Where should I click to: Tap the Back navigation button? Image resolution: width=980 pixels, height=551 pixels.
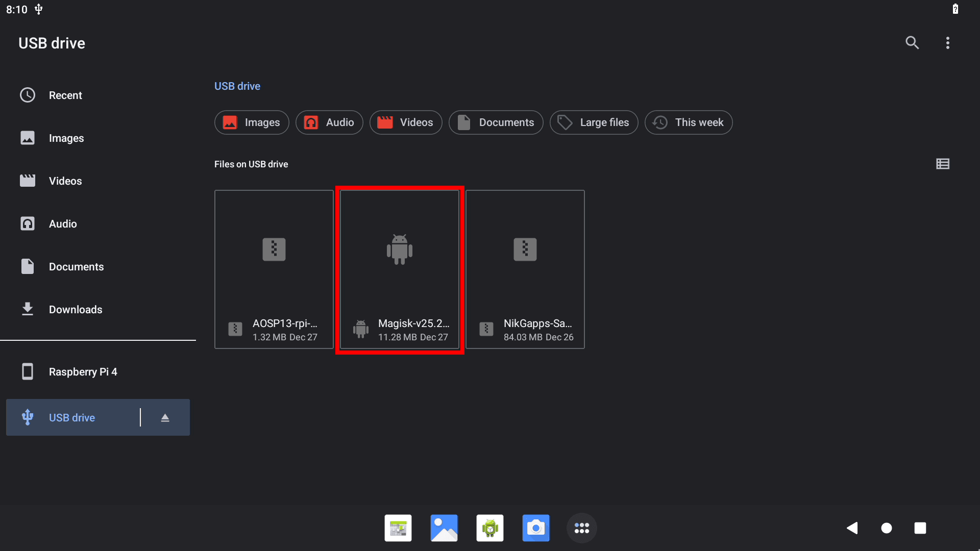coord(852,528)
